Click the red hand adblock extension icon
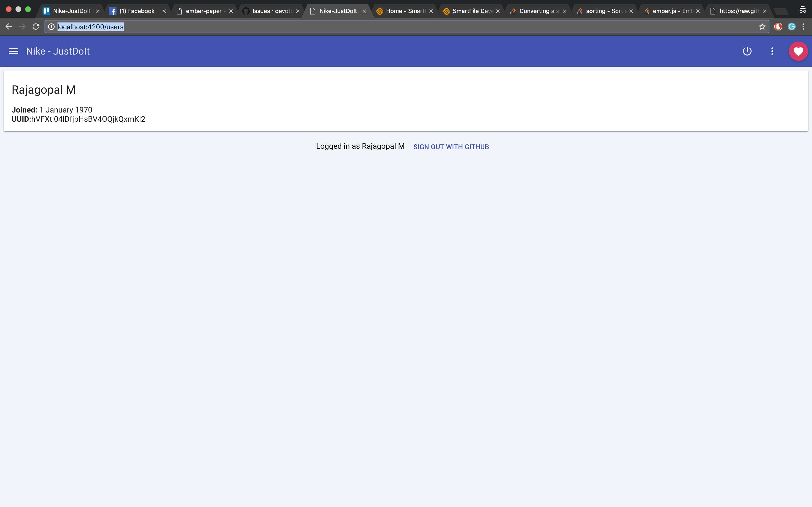812x507 pixels. click(x=778, y=27)
